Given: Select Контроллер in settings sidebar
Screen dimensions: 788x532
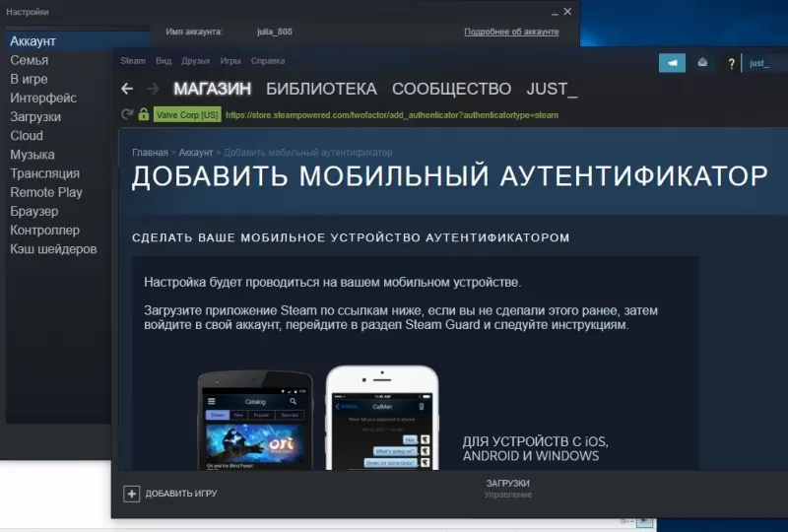Looking at the screenshot, I should point(44,230).
